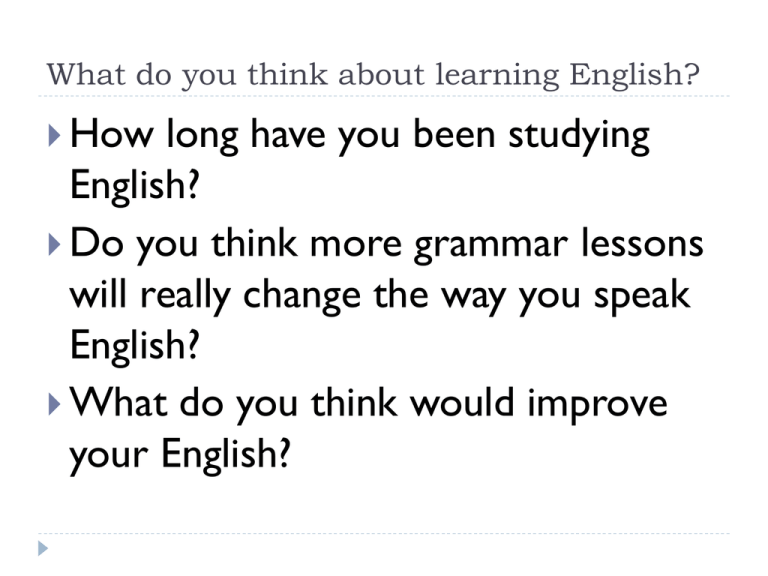Click the slide title "What do you think about learning English?"
The width and height of the screenshot is (768, 576).
point(373,75)
